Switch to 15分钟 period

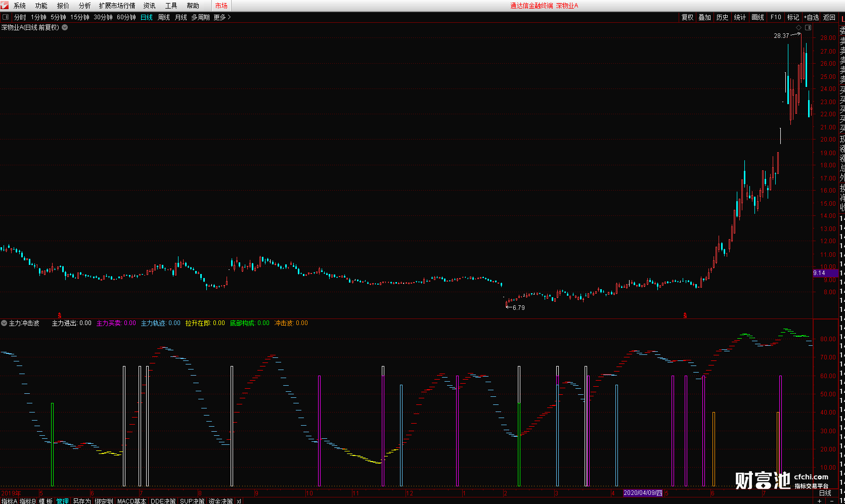click(x=80, y=17)
